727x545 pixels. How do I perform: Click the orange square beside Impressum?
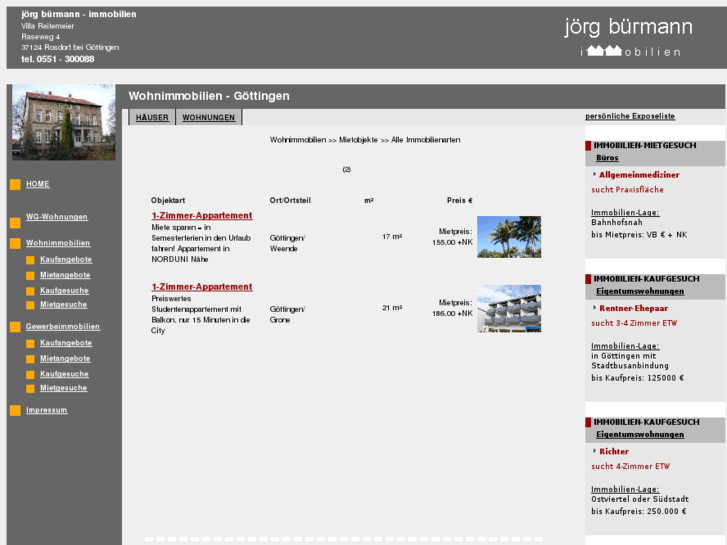coord(15,410)
